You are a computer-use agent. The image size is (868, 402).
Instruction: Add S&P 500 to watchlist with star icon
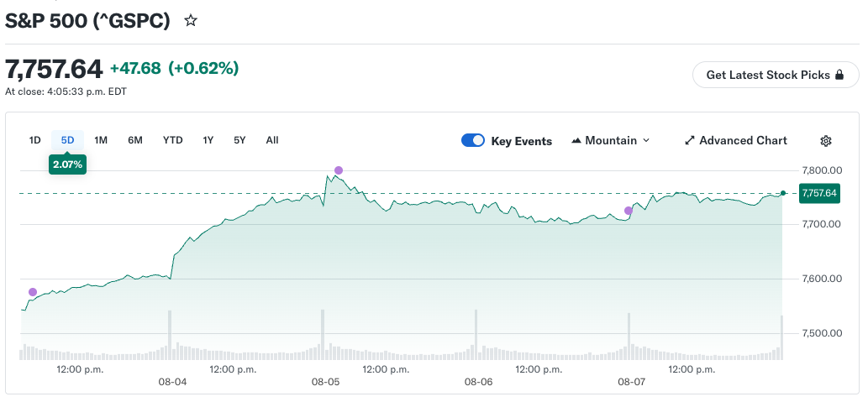(x=191, y=21)
